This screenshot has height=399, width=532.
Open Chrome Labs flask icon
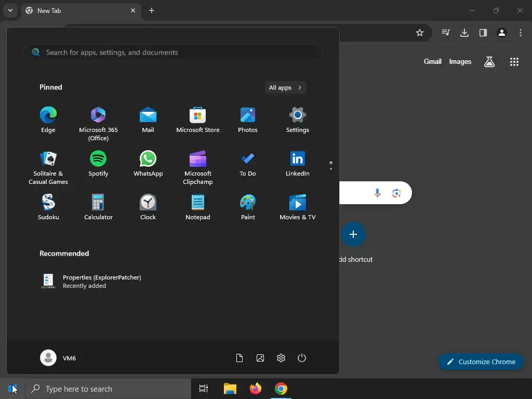pyautogui.click(x=489, y=62)
